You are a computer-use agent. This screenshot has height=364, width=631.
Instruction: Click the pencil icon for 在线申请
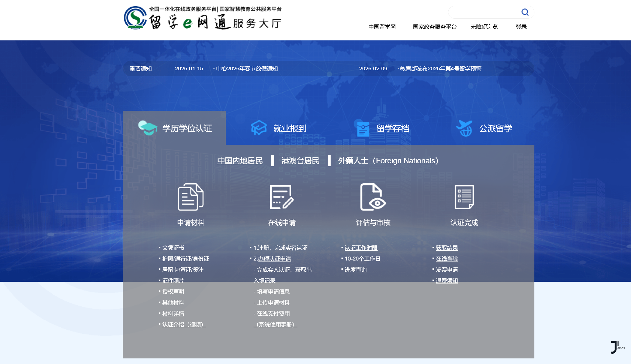coord(282,196)
